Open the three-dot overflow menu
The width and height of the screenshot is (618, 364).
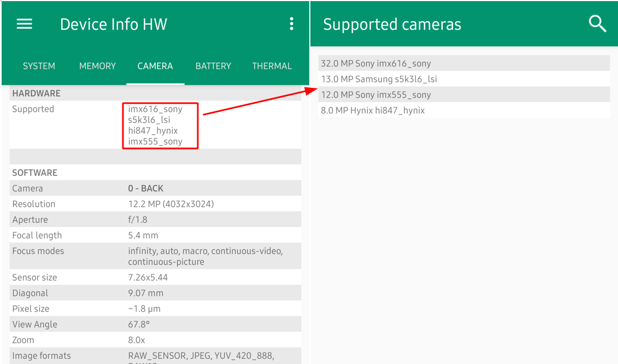(x=291, y=24)
